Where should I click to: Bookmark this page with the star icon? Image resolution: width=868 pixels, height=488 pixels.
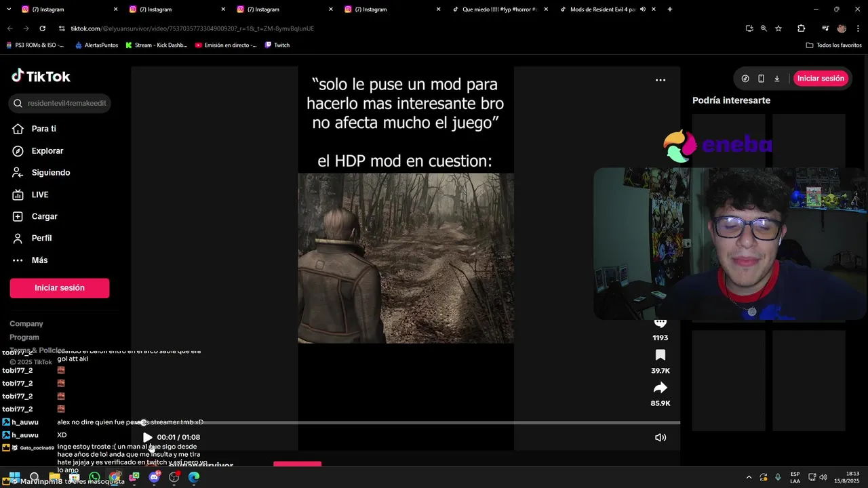pyautogui.click(x=778, y=28)
